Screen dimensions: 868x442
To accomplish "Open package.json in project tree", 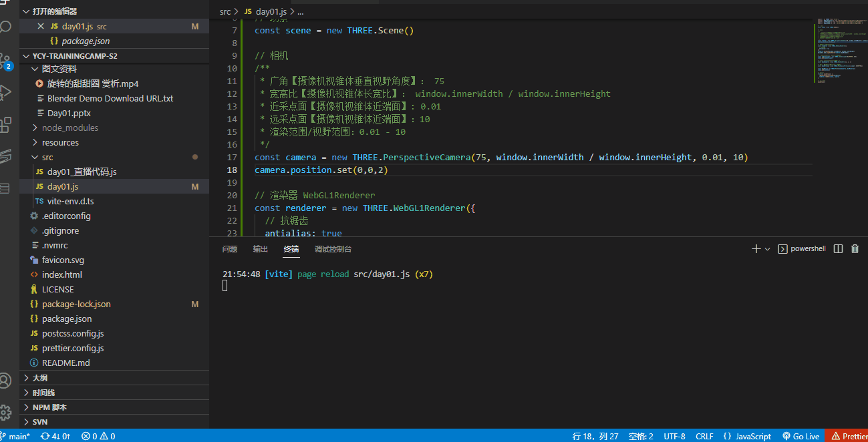I will [114, 318].
